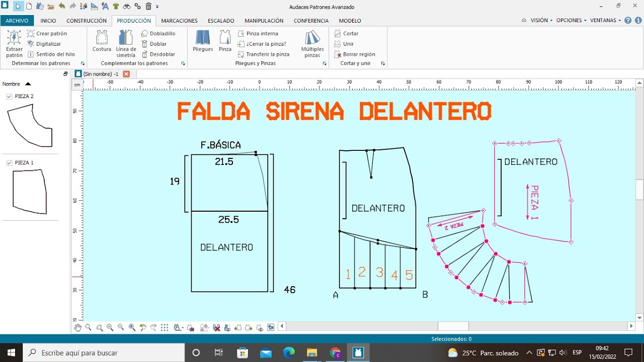Click Crear patrón button
Viewport: 644px width, 362px height.
point(47,33)
